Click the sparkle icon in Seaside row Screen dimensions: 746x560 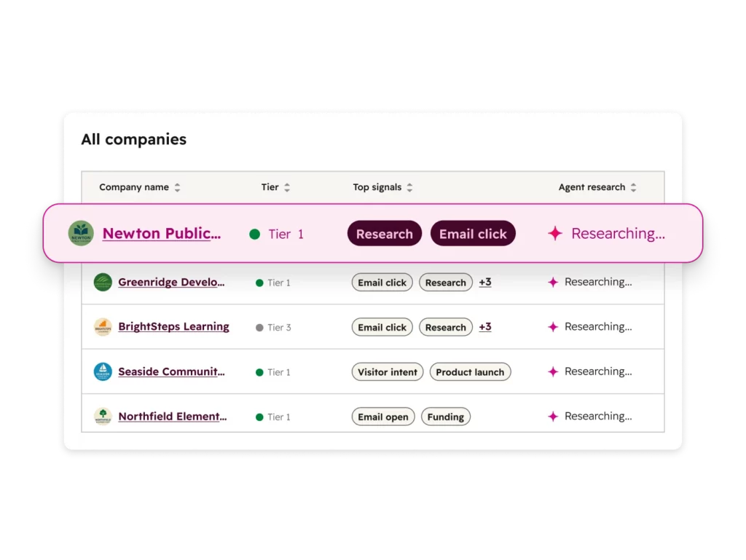tap(553, 371)
